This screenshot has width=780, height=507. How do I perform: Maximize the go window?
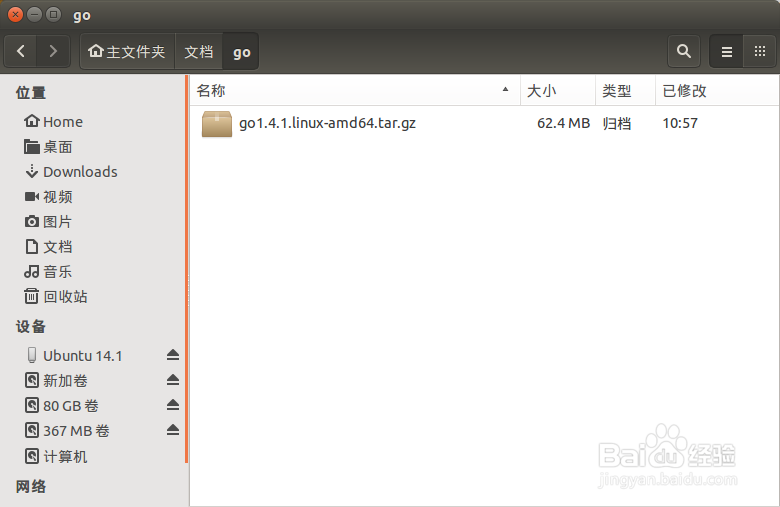click(x=53, y=14)
